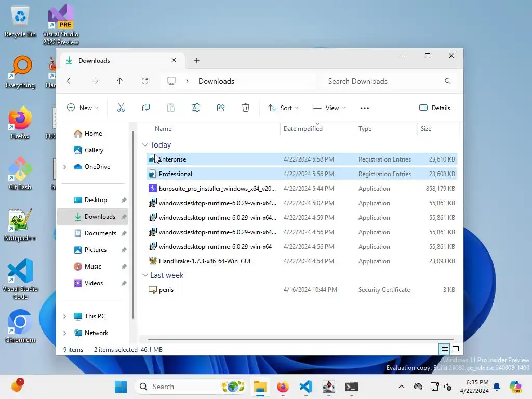This screenshot has height=399, width=532.
Task: Expand Network in navigation pane
Action: (64, 333)
